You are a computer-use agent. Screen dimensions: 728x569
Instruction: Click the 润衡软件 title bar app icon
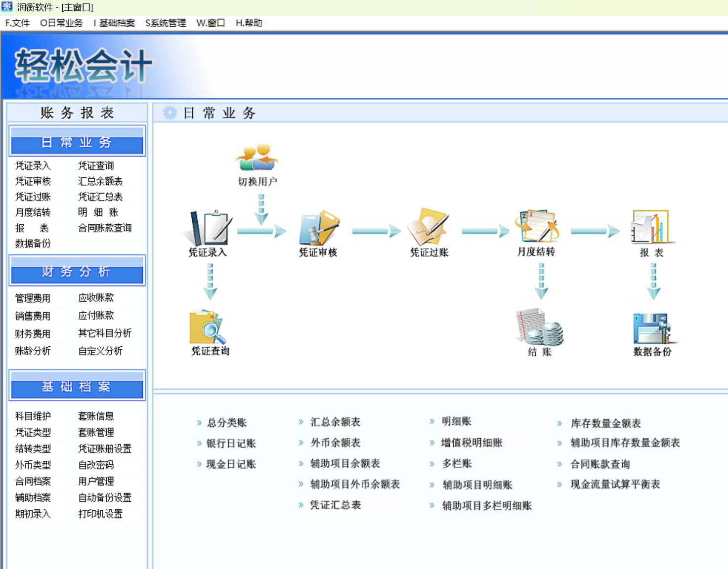coord(7,7)
